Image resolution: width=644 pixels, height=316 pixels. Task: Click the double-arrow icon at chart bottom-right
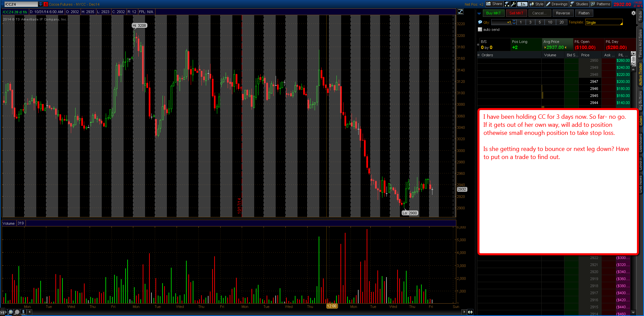(x=470, y=312)
